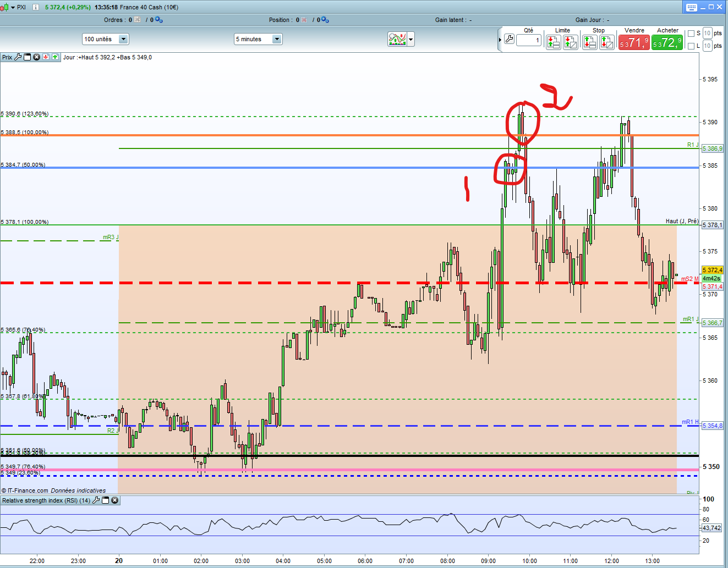Click the blue 5 384,7 (50,00%) line
The height and width of the screenshot is (568, 728).
[349, 167]
